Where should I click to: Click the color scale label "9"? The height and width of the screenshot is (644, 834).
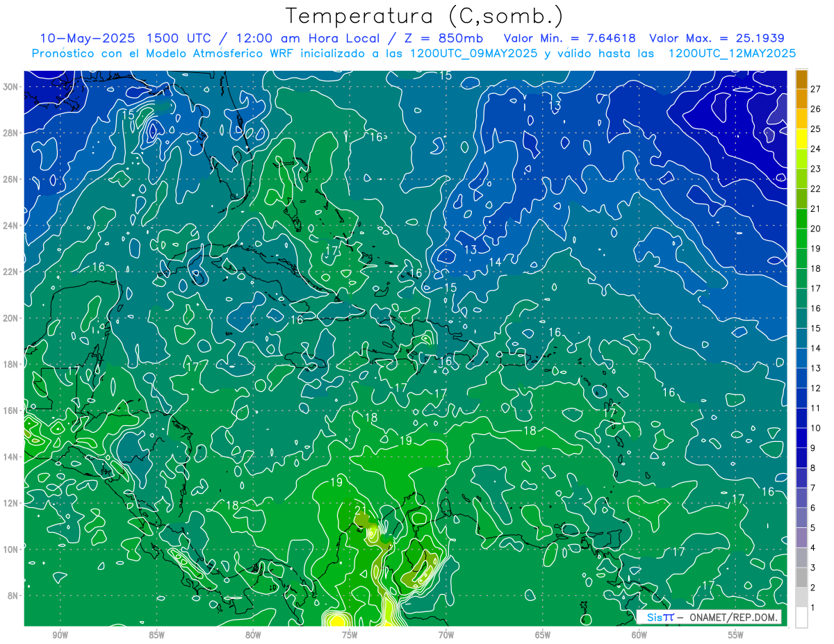coord(813,448)
